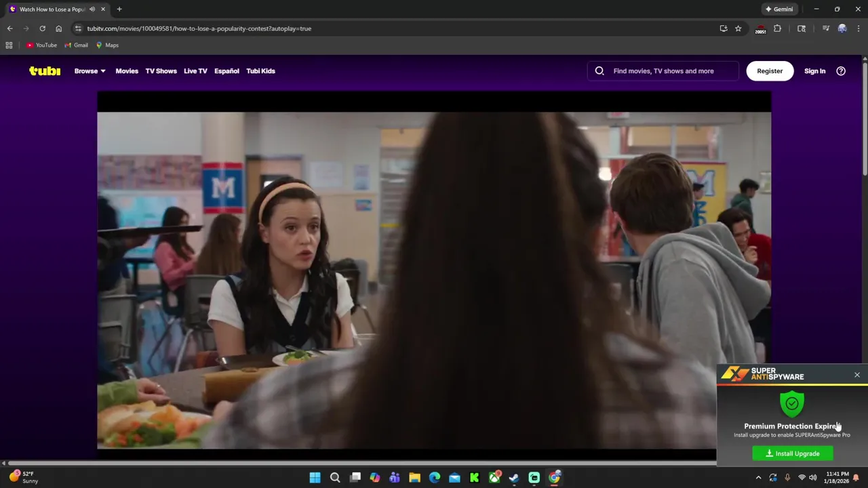Click the Register button
This screenshot has width=868, height=488.
pos(770,70)
